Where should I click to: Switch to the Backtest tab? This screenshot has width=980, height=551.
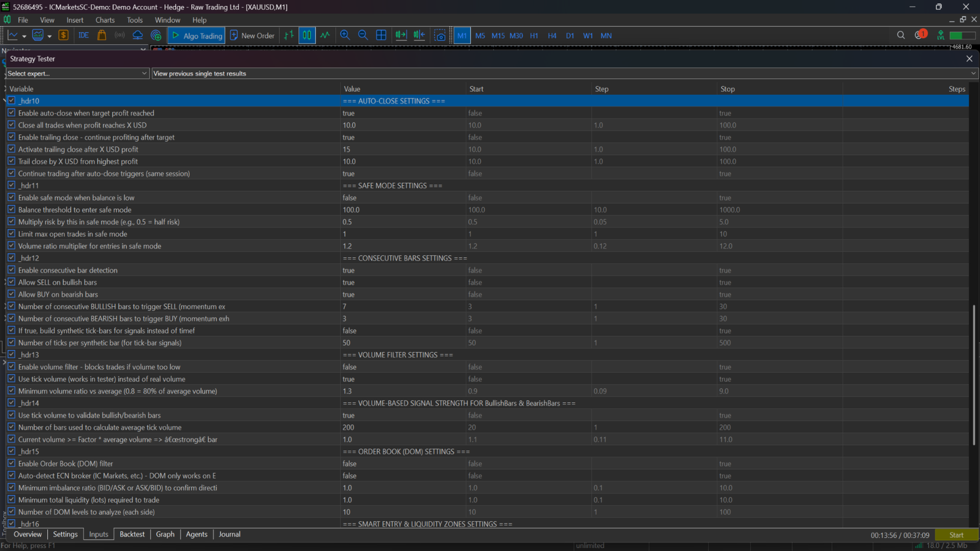pos(132,534)
